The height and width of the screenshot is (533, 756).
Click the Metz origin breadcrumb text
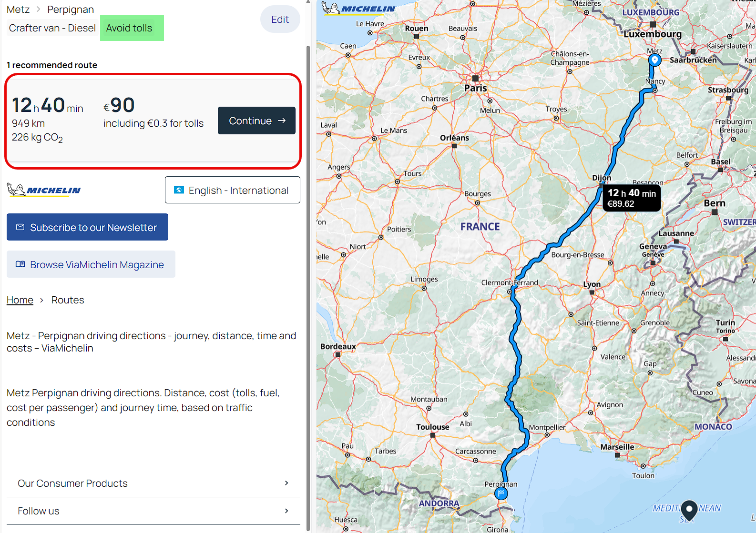[x=18, y=10]
